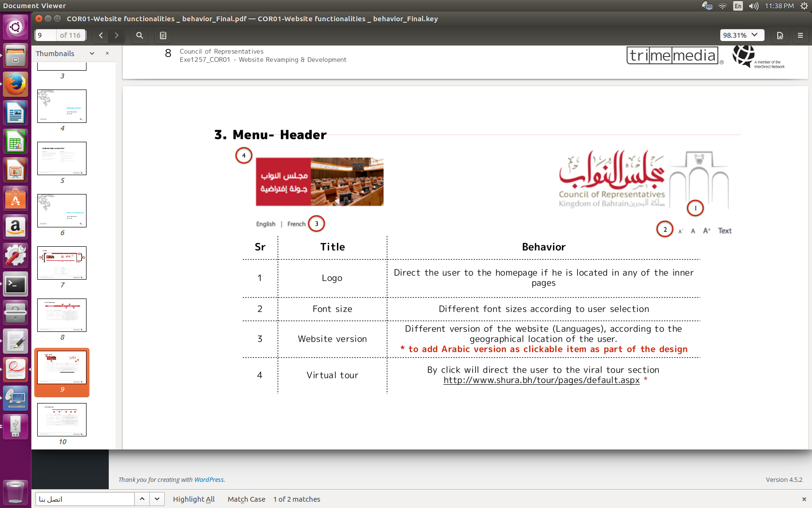Open Ubuntu Software Center from the dock
This screenshot has width=812, height=508.
tap(15, 199)
